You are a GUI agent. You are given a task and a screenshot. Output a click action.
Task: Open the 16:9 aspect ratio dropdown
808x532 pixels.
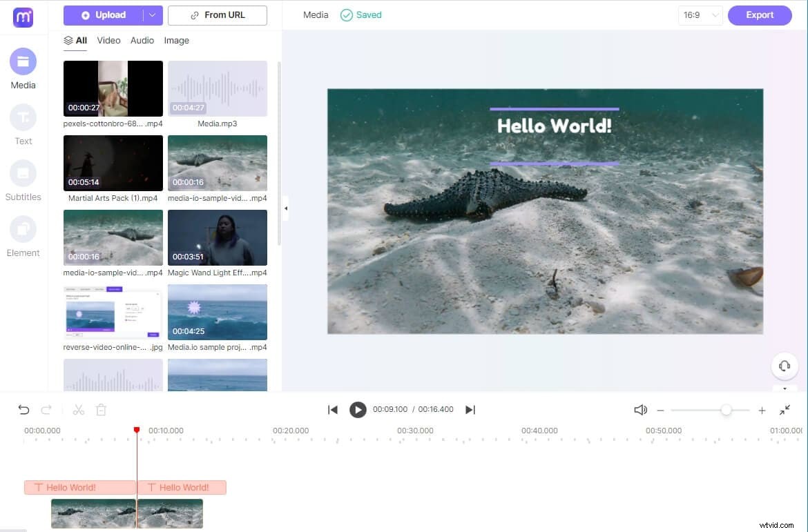click(700, 14)
